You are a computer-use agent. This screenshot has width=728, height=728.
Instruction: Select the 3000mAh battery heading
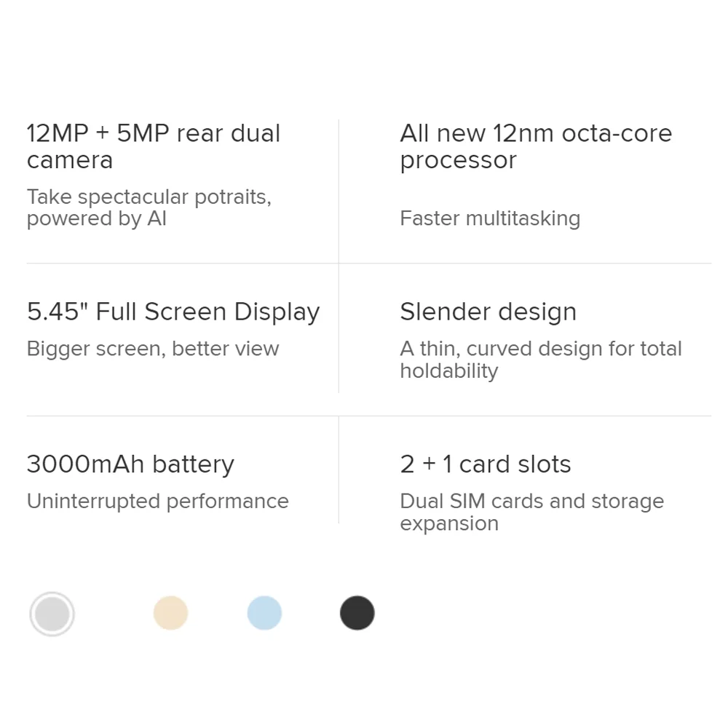click(x=130, y=464)
